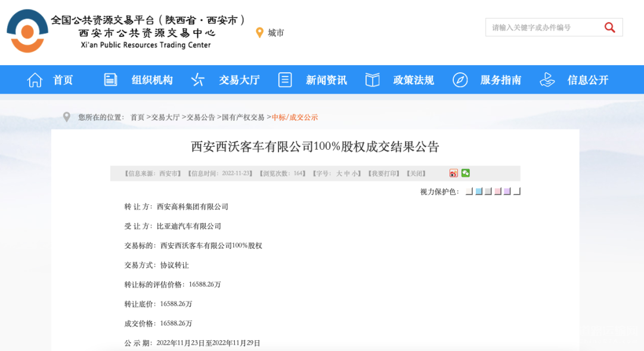This screenshot has width=644, height=351.
Task: Set font size to 中
Action: [348, 174]
